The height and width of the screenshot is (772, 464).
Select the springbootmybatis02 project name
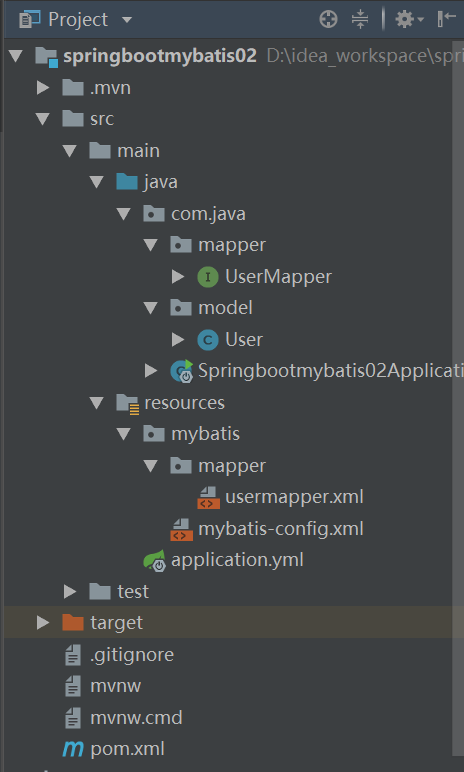coord(160,56)
